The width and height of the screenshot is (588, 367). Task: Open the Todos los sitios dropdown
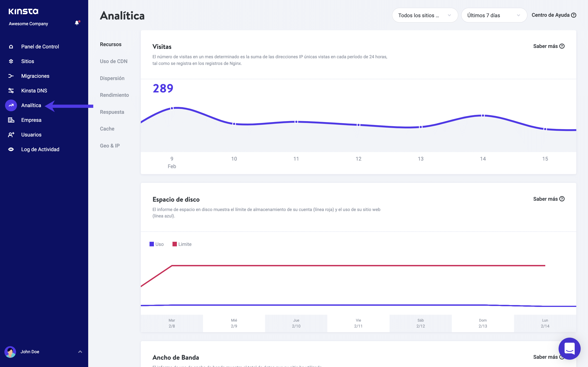pos(425,15)
